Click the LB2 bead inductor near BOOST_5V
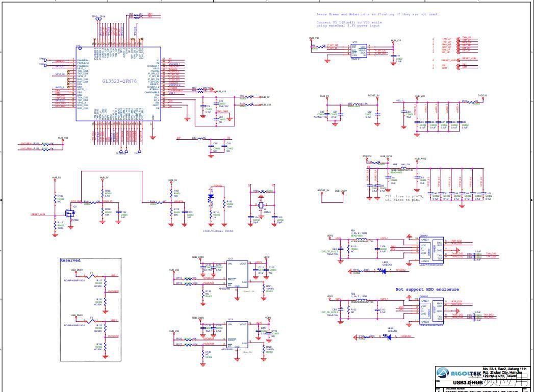The image size is (534, 392). pos(355,104)
